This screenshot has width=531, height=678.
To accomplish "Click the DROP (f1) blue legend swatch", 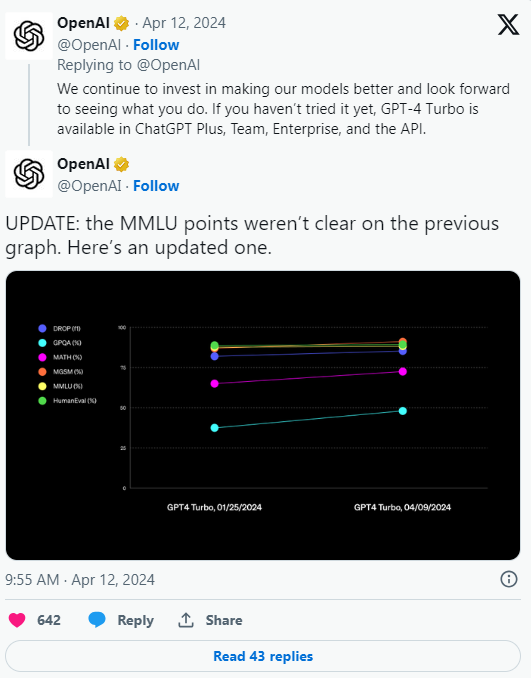I will coord(42,329).
